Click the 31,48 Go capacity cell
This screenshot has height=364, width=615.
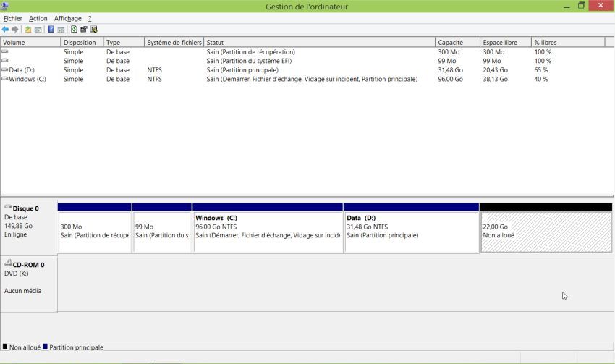coord(450,69)
